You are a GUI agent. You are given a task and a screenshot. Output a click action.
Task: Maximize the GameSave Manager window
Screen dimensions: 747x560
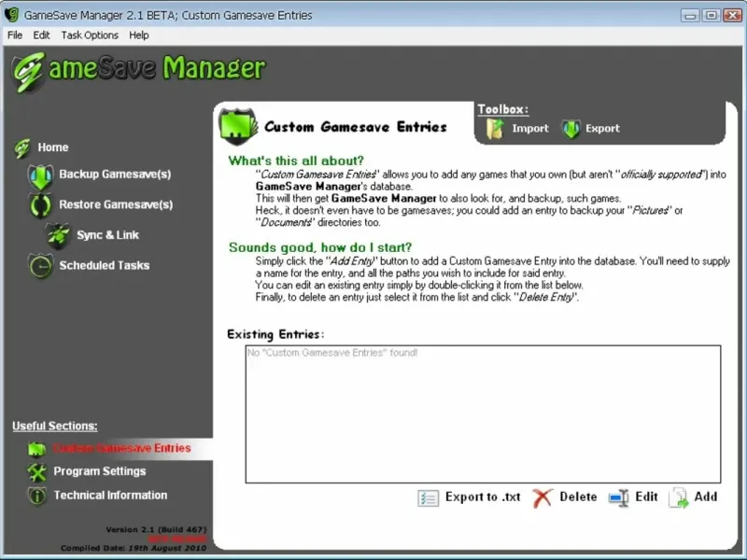[711, 15]
